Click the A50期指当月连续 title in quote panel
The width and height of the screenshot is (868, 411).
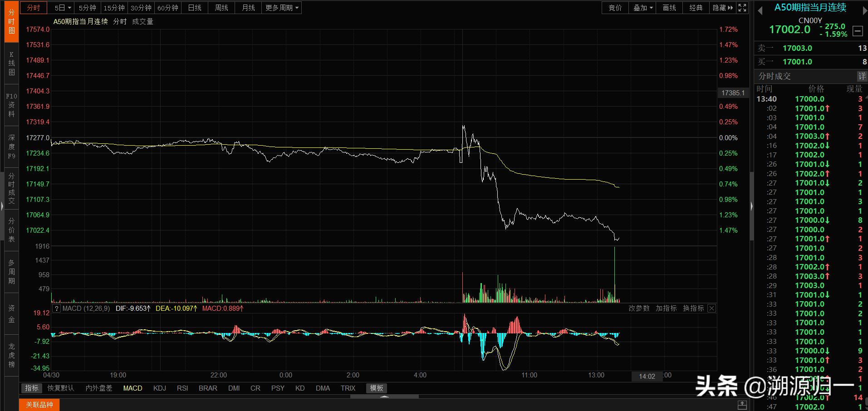pos(810,7)
